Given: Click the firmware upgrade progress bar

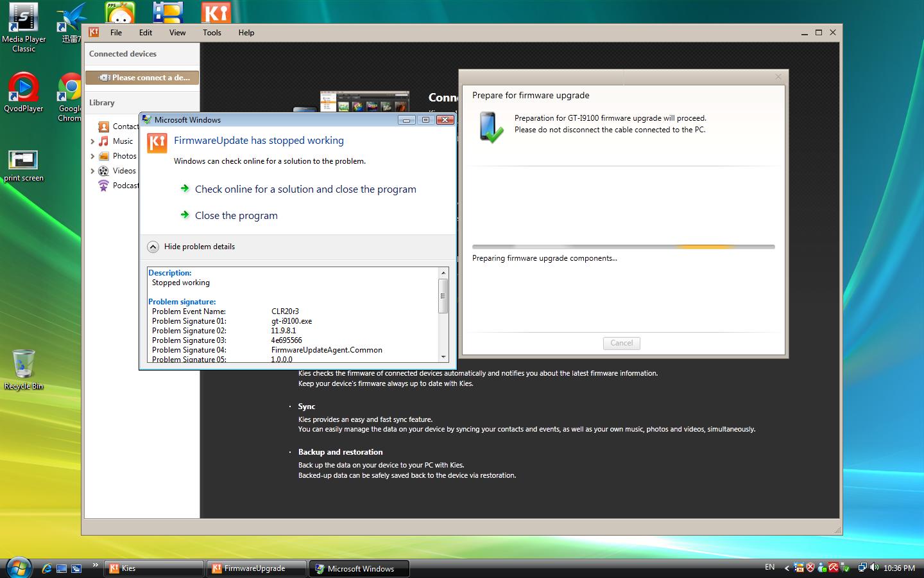Looking at the screenshot, I should [x=623, y=247].
